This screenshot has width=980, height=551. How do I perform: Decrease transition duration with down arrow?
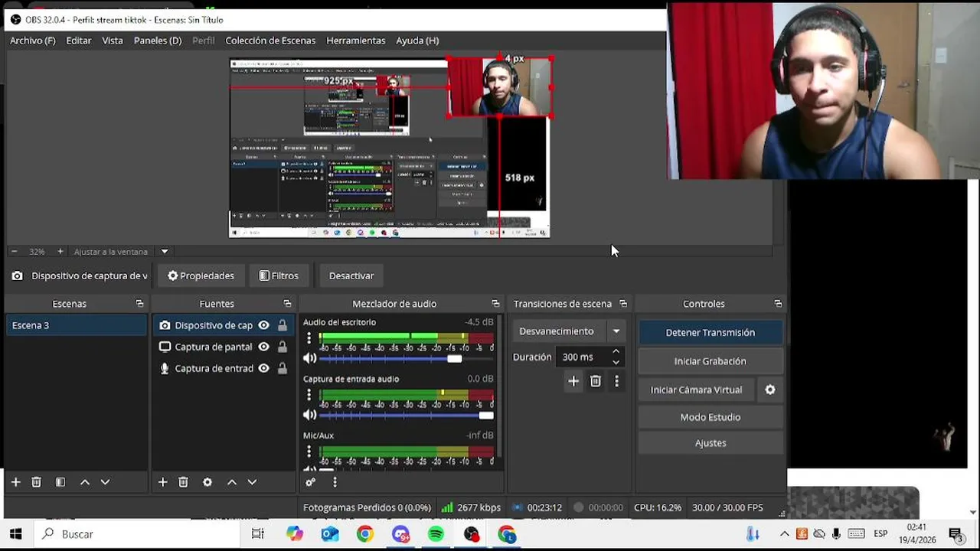(x=616, y=362)
